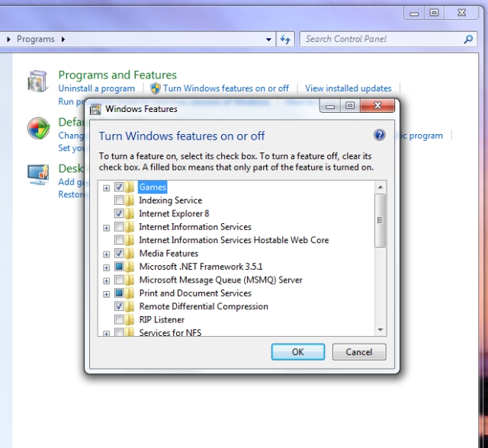Check the Microsoft Message Queue (MSMQ) Server box

pos(119,280)
